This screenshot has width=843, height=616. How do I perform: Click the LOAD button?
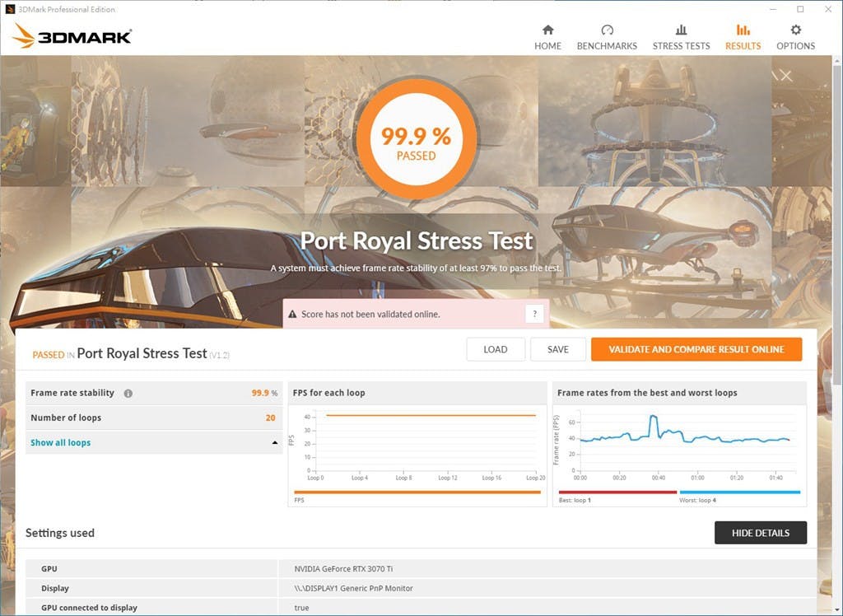(x=496, y=350)
